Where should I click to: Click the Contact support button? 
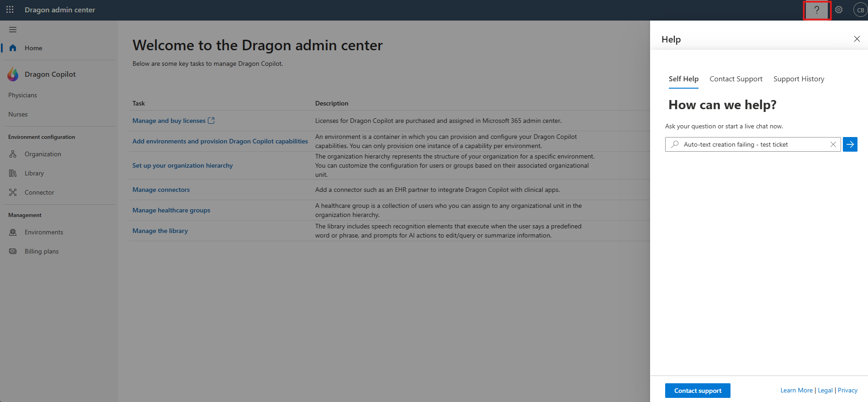pyautogui.click(x=698, y=391)
